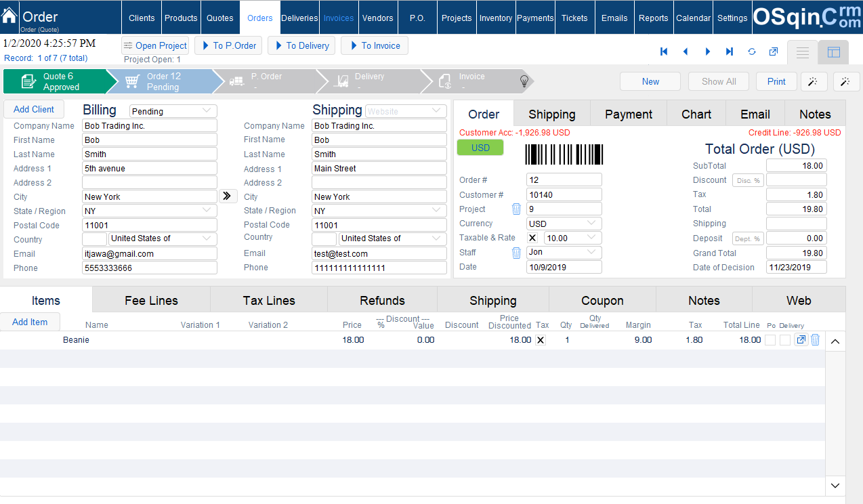Click Disc. % button

[748, 180]
